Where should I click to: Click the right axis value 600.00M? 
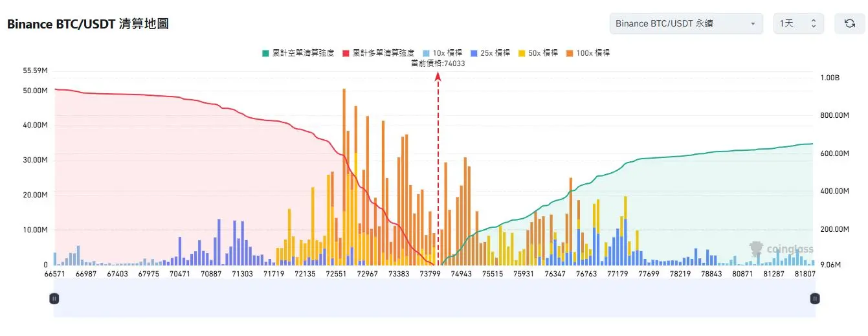pyautogui.click(x=834, y=154)
